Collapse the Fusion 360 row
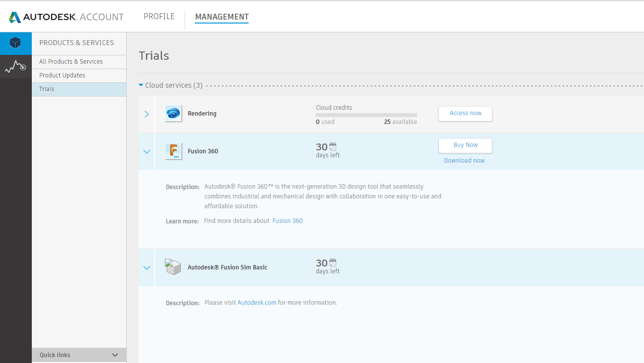 pos(147,152)
